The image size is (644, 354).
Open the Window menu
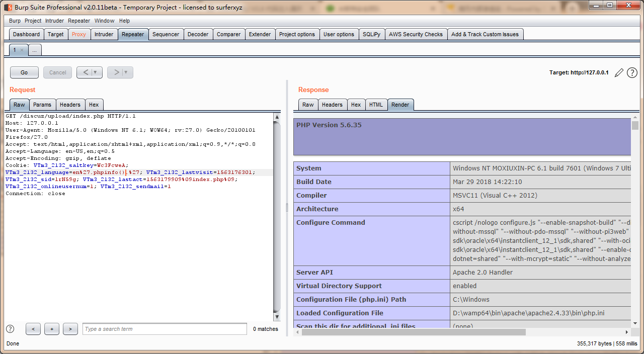click(x=105, y=21)
